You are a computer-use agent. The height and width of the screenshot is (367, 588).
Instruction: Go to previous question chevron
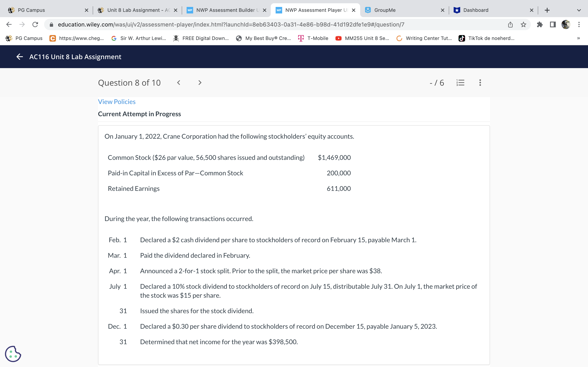tap(179, 83)
